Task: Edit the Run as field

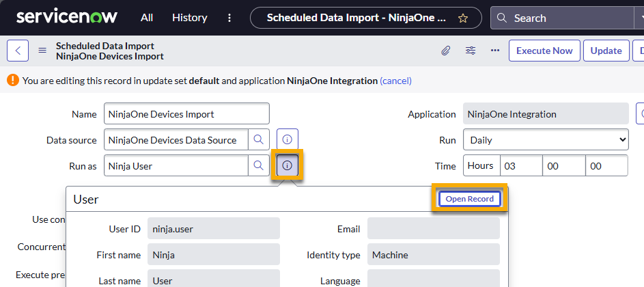Action: tap(176, 165)
